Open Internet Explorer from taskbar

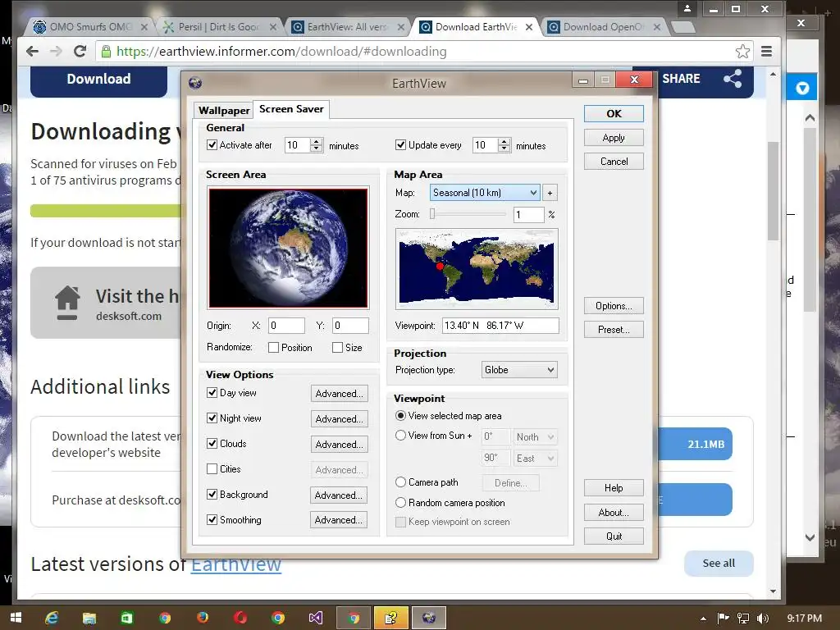point(52,618)
